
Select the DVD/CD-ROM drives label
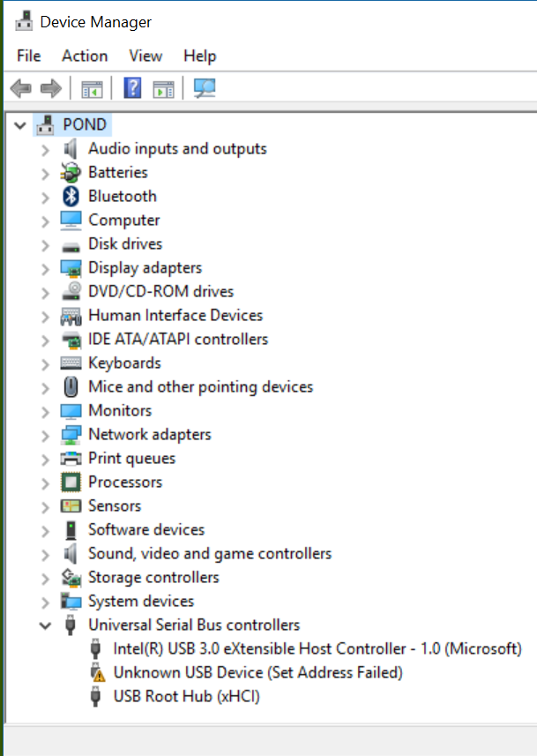click(x=161, y=291)
